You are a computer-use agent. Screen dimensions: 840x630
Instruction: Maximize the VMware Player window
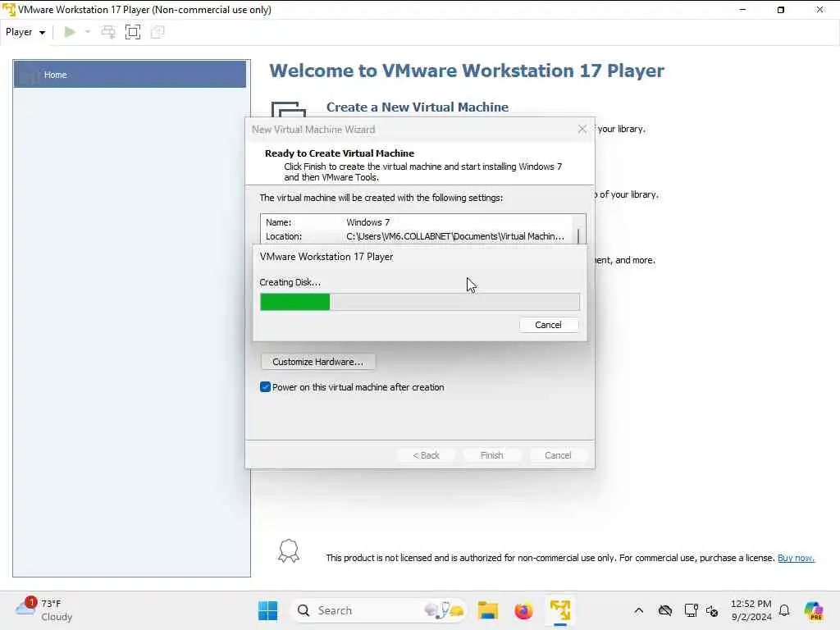(781, 10)
